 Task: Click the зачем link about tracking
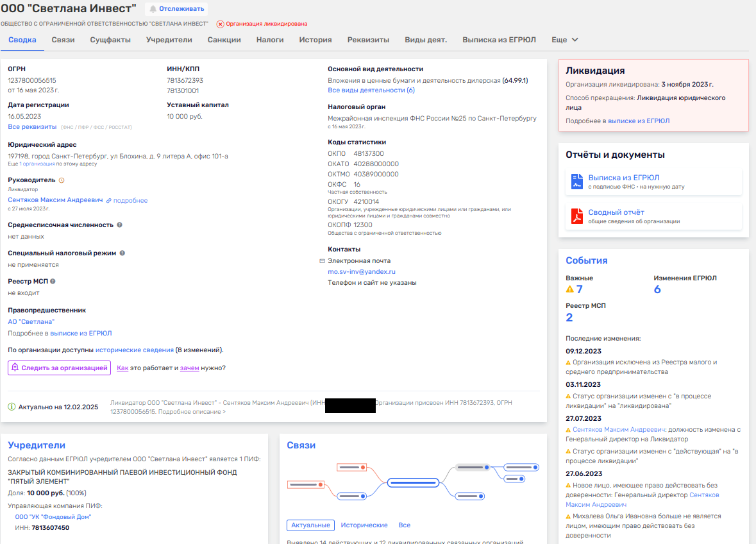tap(190, 368)
